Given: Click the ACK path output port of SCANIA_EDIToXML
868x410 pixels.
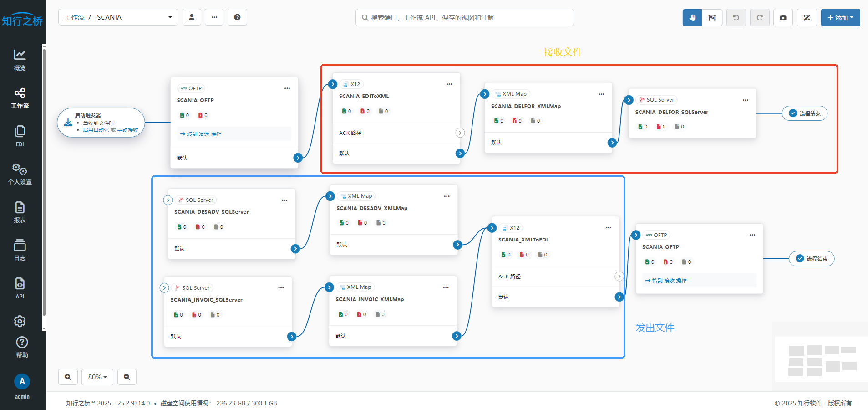Looking at the screenshot, I should coord(460,133).
